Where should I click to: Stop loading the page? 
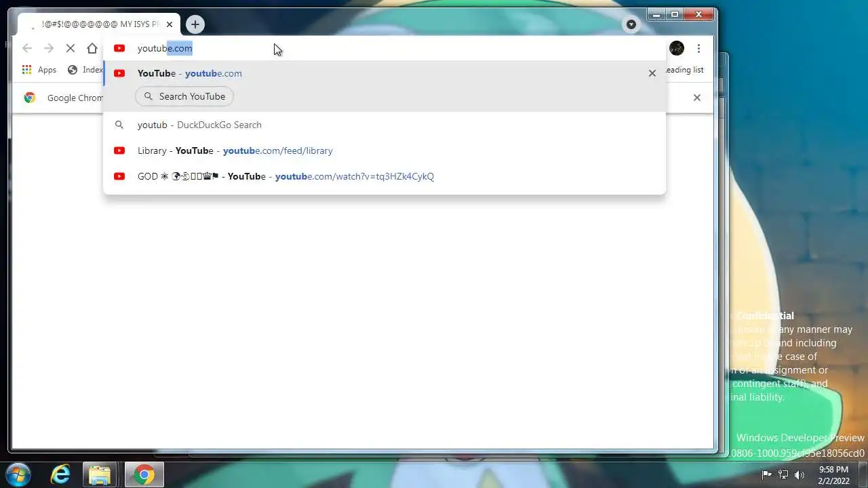click(71, 48)
